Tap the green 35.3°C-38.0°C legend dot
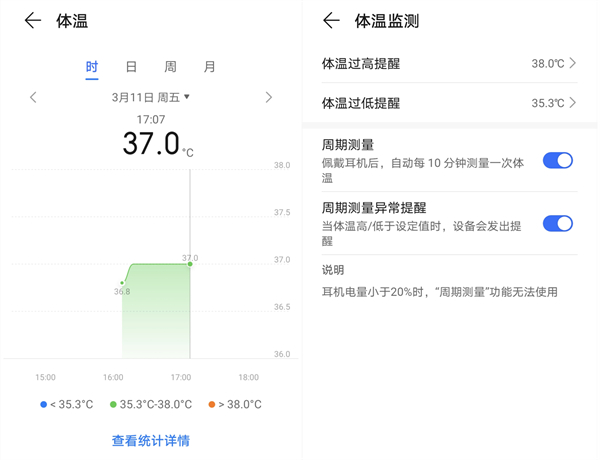600x460 pixels. tap(112, 405)
